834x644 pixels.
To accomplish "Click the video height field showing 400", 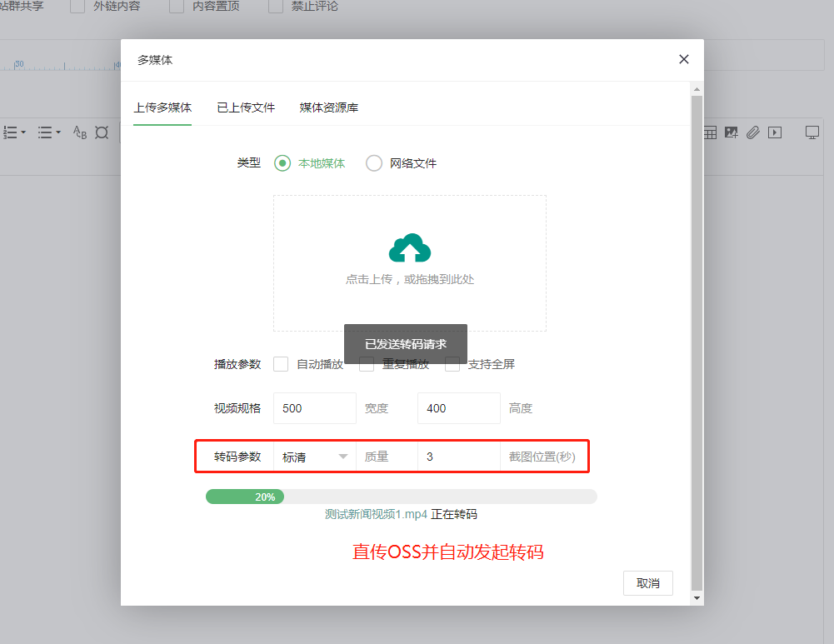I will tap(459, 408).
